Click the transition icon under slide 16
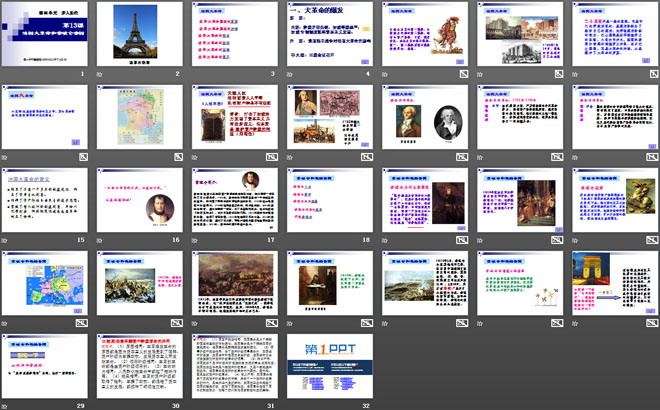The image size is (660, 410). (x=100, y=240)
